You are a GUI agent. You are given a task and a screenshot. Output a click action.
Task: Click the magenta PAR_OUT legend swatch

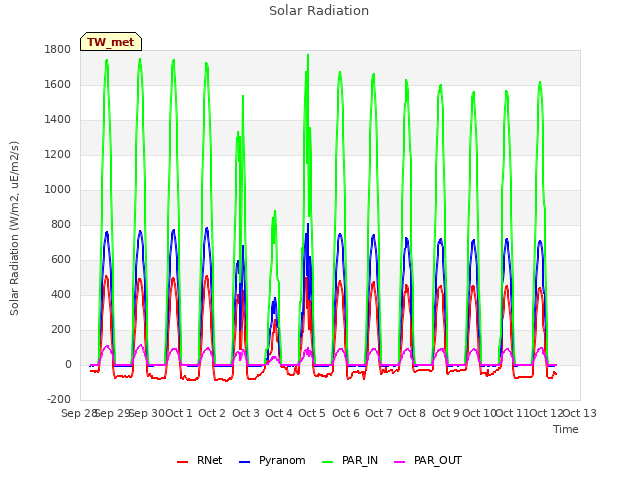click(x=400, y=462)
